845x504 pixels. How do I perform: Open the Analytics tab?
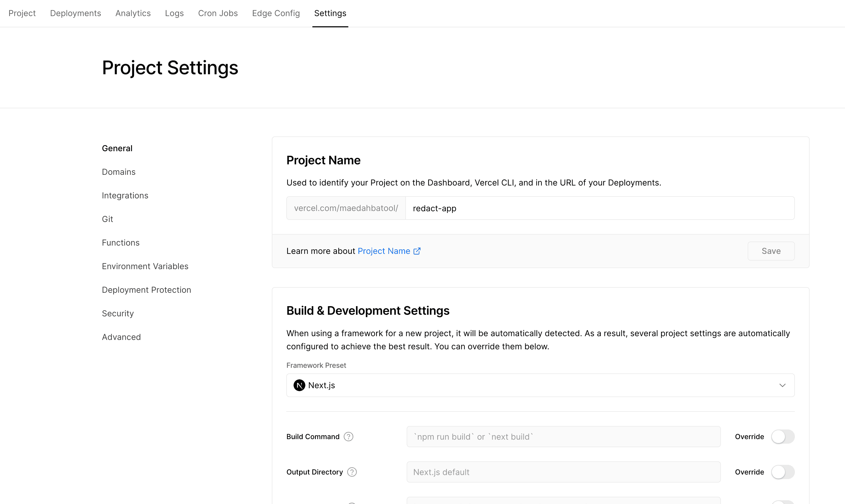133,13
